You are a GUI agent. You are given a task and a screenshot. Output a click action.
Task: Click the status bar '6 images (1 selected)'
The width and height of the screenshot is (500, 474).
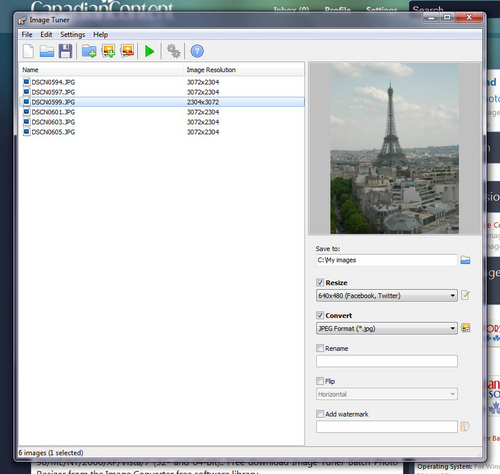click(51, 453)
